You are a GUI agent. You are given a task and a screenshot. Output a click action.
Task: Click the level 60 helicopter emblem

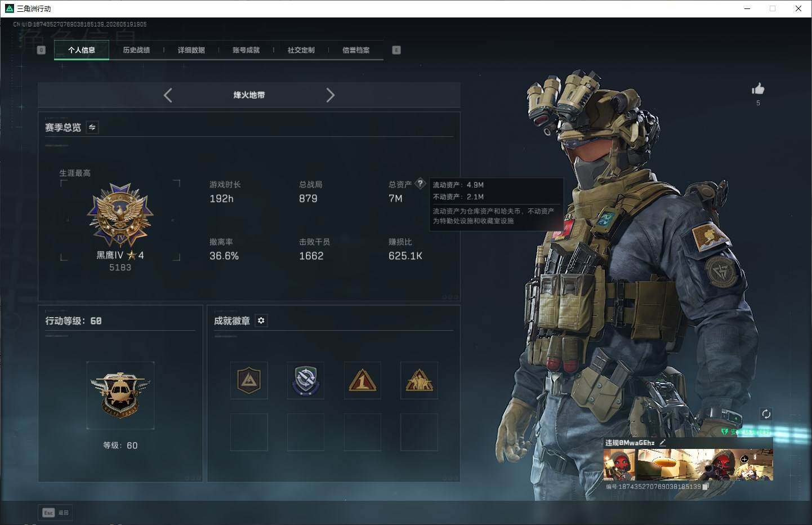121,395
